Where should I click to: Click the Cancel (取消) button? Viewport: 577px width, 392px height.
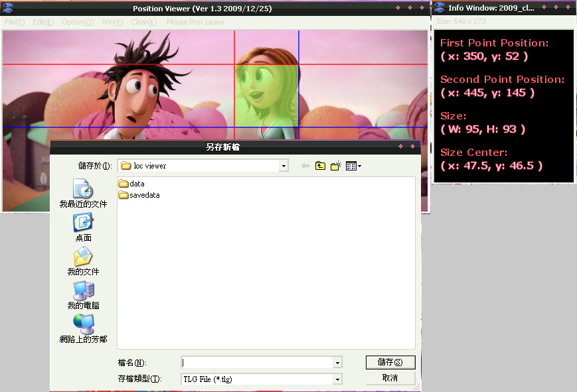(390, 378)
